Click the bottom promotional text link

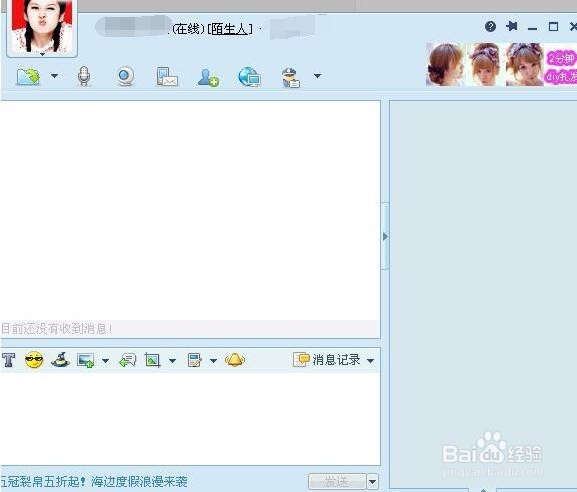(94, 481)
